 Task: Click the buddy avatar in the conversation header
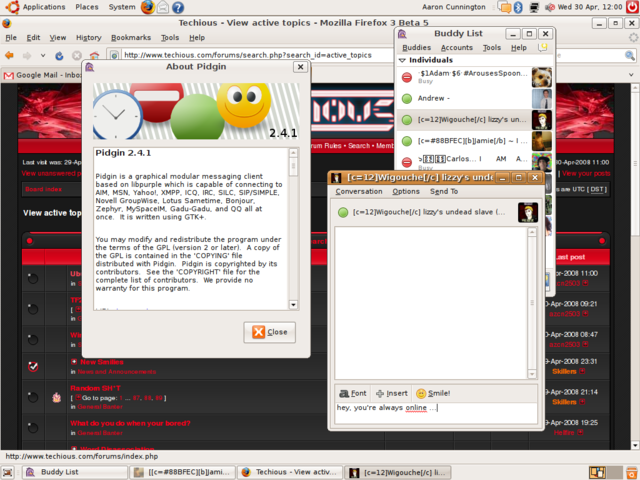pos(528,212)
